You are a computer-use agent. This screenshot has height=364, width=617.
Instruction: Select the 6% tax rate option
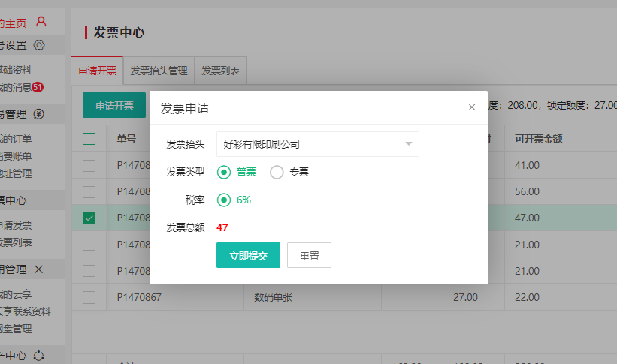pos(224,200)
